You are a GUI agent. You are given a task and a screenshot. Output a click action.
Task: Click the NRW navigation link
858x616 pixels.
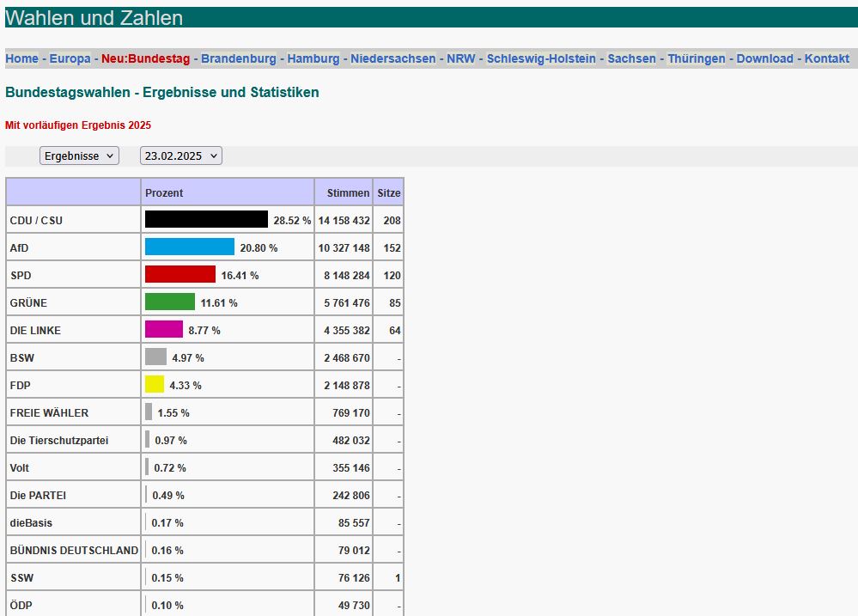[x=461, y=58]
